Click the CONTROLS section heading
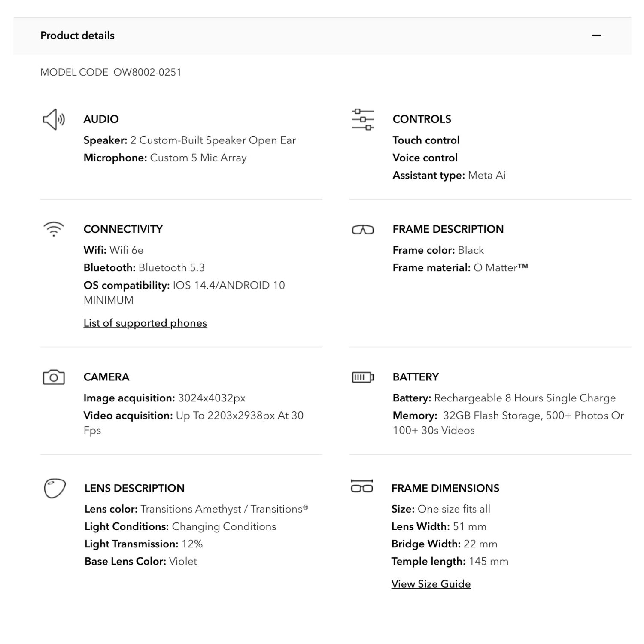The height and width of the screenshot is (644, 644). 422,119
